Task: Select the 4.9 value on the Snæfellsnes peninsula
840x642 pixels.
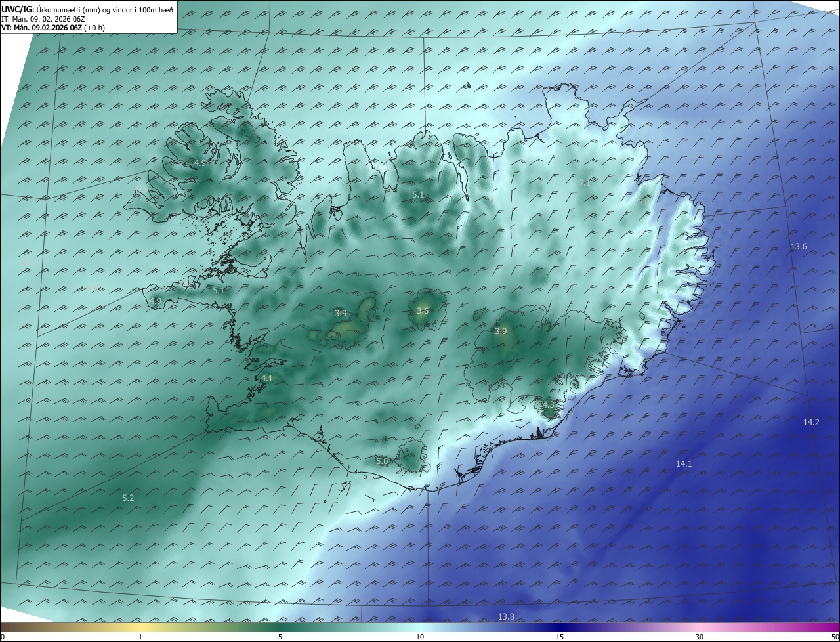Action: pos(155,301)
